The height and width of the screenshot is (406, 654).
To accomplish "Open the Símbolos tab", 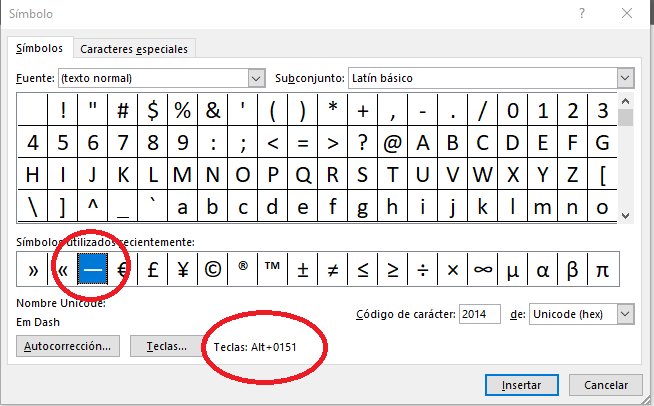I will click(40, 48).
